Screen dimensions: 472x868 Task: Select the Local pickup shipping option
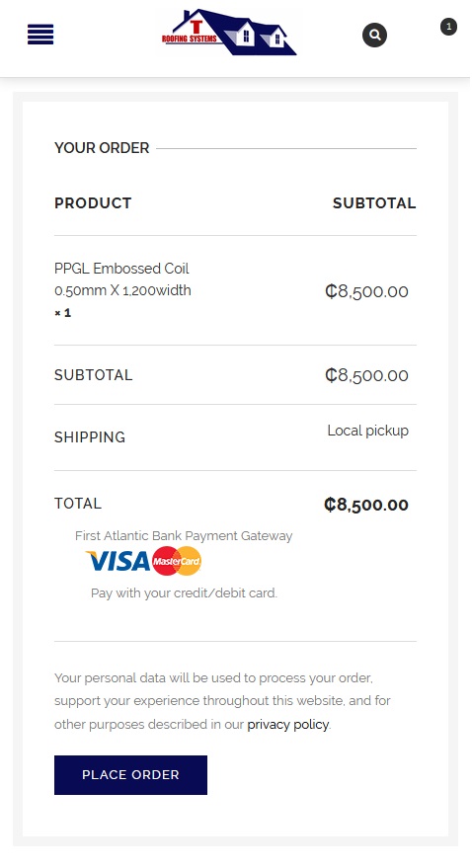click(368, 431)
